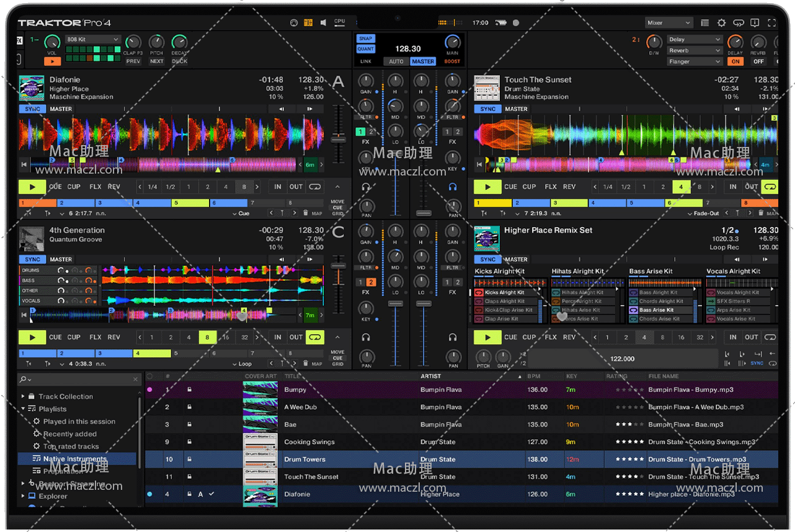Delete Deck A cue with trash icon
Image resolution: width=795 pixels, height=532 pixels.
305,213
